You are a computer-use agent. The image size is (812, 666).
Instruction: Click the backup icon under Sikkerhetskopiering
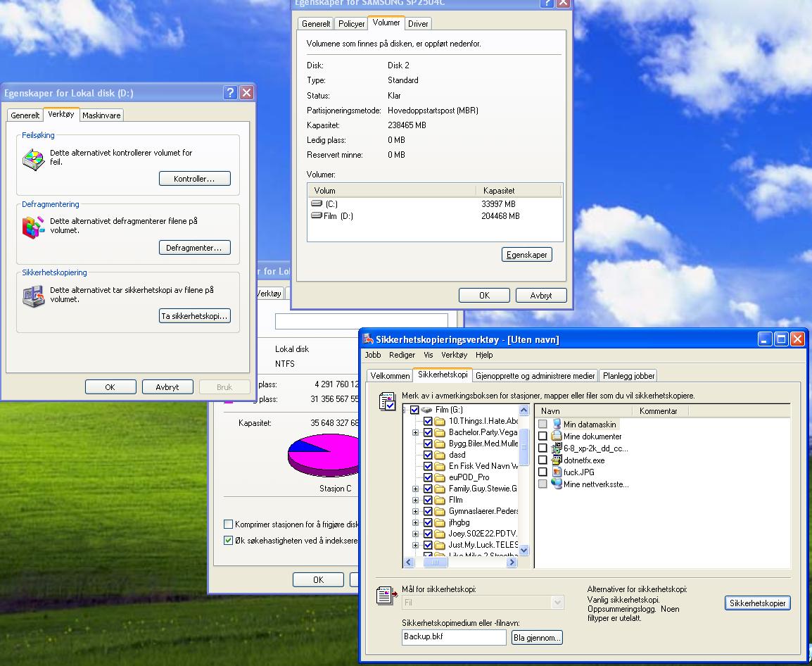[x=34, y=296]
